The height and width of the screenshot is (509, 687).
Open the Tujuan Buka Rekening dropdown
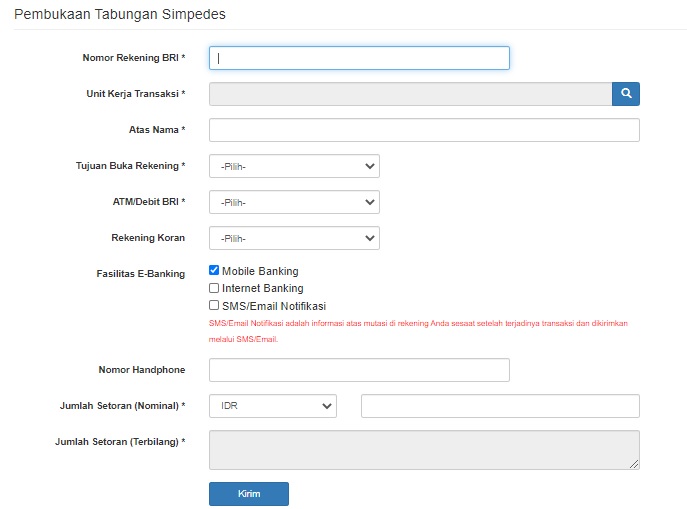pyautogui.click(x=294, y=166)
